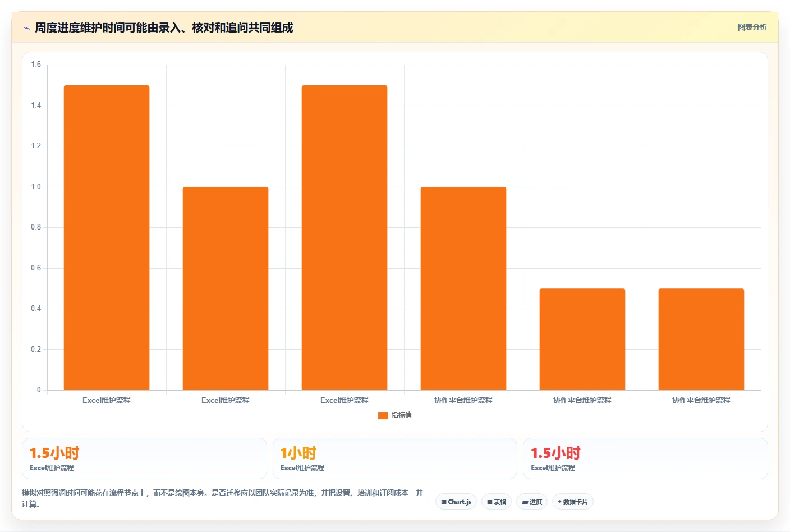
Task: Open the orange 1.5小时 data card
Action: click(x=144, y=458)
